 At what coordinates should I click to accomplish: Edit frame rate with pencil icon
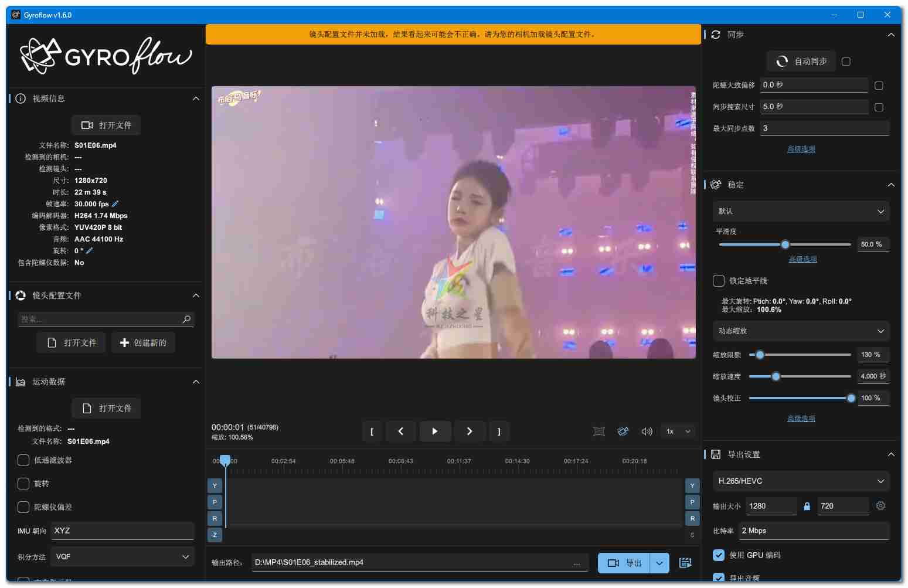click(x=115, y=204)
